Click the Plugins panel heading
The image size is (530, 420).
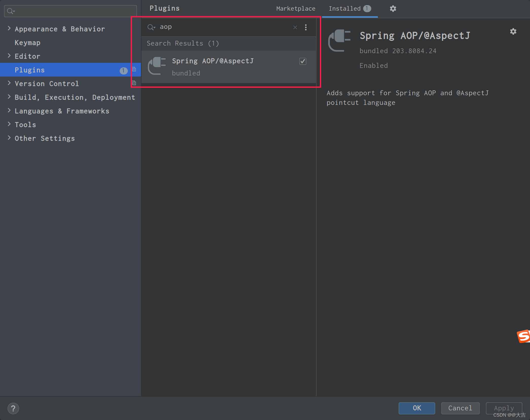[164, 8]
